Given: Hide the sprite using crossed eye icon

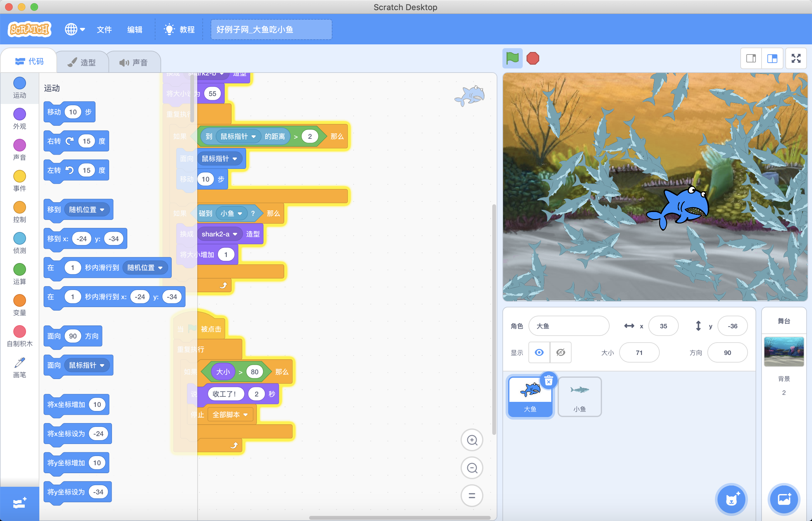Looking at the screenshot, I should click(x=560, y=352).
